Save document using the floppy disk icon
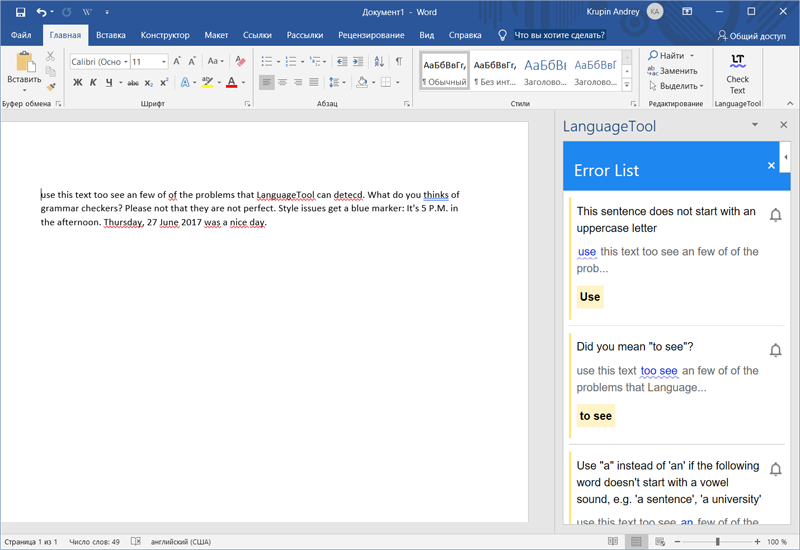The image size is (800, 550). coord(20,11)
